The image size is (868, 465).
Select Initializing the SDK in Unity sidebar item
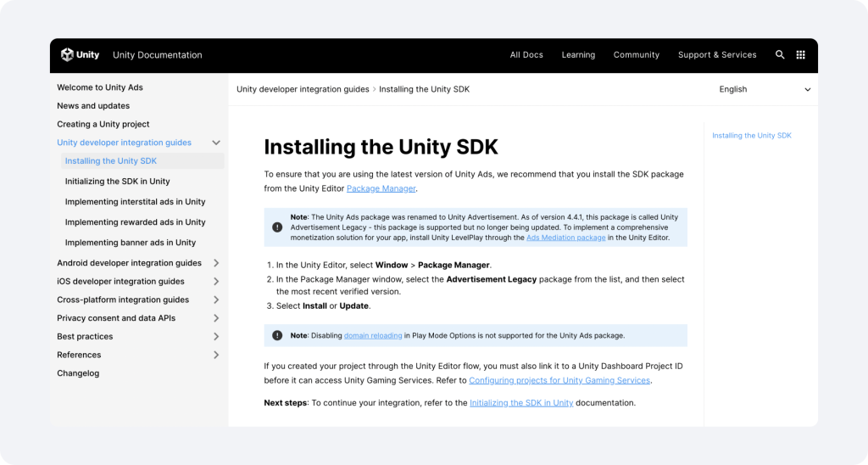tap(117, 182)
